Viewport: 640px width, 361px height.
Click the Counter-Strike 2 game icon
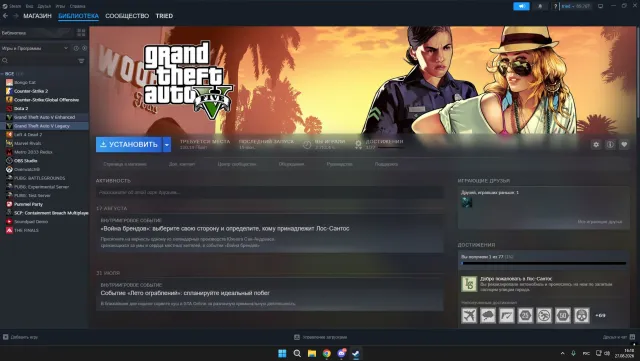coord(9,91)
